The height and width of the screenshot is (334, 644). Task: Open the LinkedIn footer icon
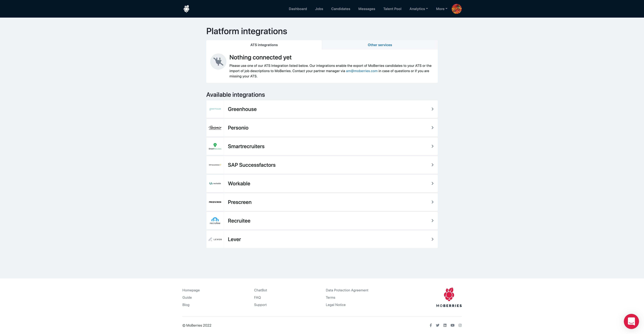click(x=445, y=325)
